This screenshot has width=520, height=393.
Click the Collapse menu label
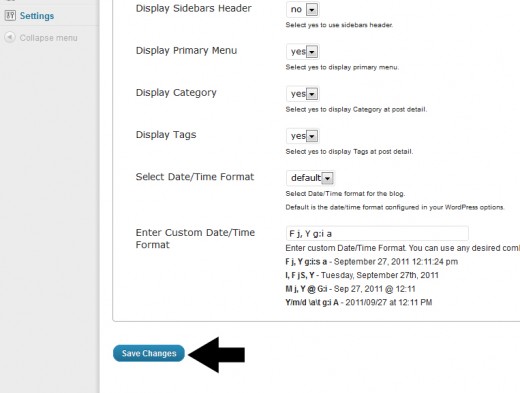coord(48,38)
